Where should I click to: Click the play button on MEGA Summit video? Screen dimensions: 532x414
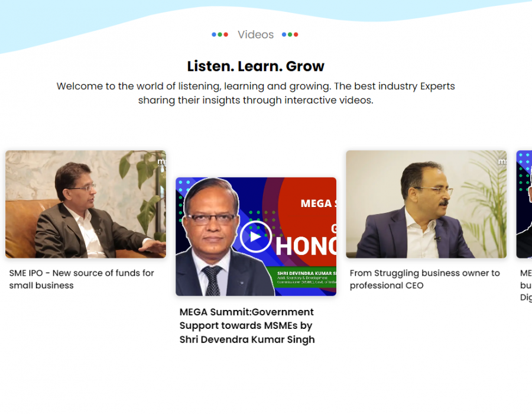pos(255,237)
